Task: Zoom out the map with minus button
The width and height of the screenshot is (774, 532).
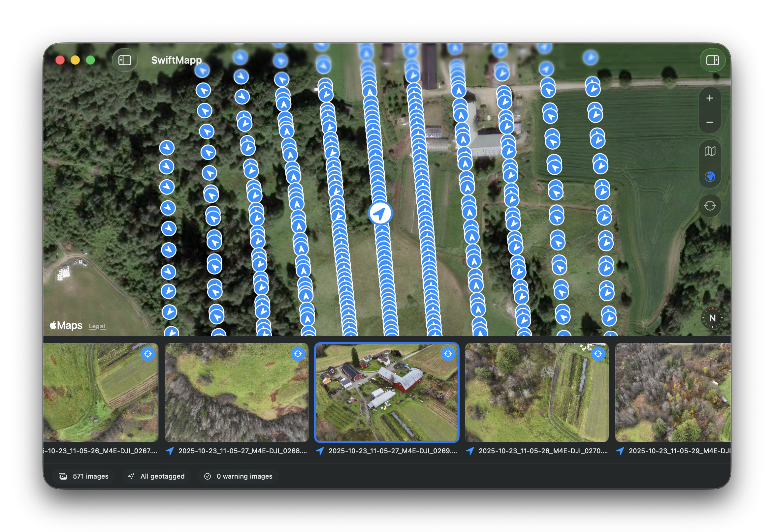Action: [x=709, y=122]
